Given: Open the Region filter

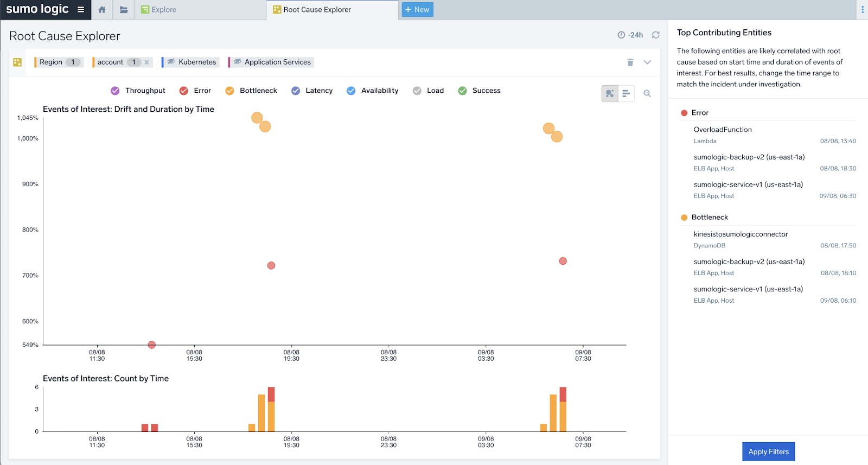Looking at the screenshot, I should (59, 62).
